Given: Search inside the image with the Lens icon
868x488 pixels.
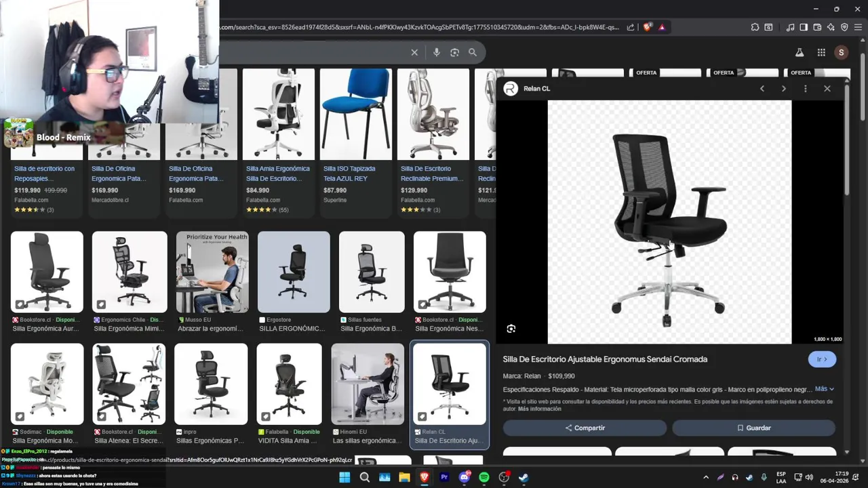Looking at the screenshot, I should pos(511,329).
